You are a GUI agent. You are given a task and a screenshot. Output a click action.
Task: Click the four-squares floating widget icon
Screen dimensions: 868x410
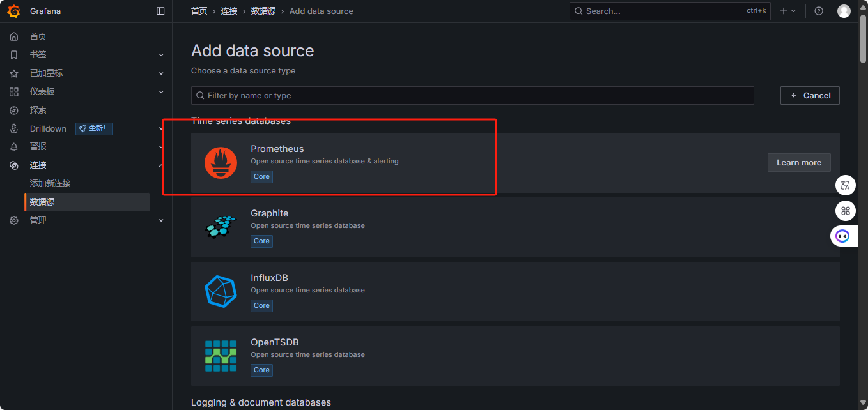point(845,211)
